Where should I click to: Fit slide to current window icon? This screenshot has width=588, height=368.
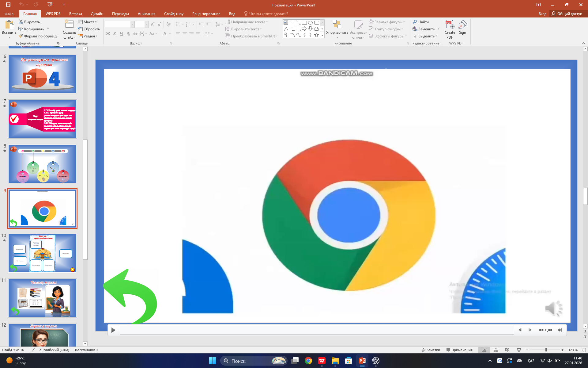click(584, 350)
